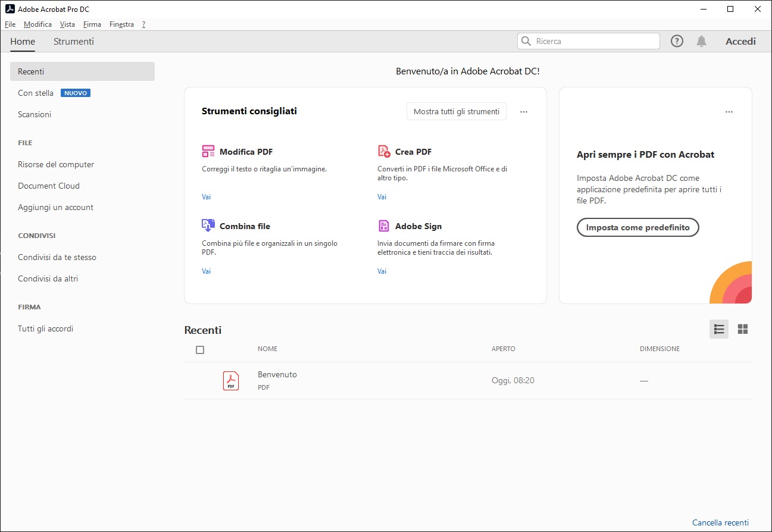Screen dimensions: 772x532
Task: Sort by DIMENSIONE column header
Action: pos(660,349)
